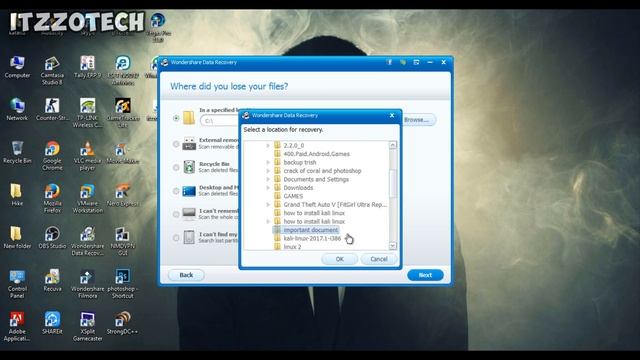This screenshot has width=640, height=360.
Task: Open StrongDC++ desktop shortcut
Action: tap(122, 323)
